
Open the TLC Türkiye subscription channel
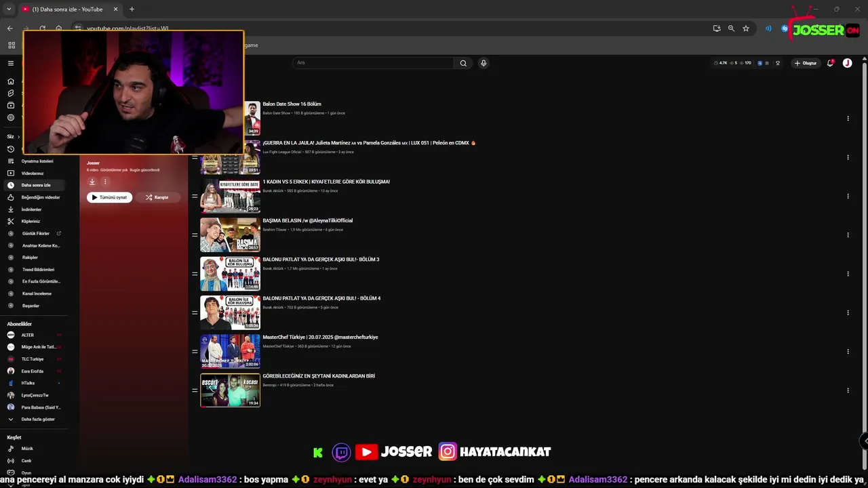[32, 359]
